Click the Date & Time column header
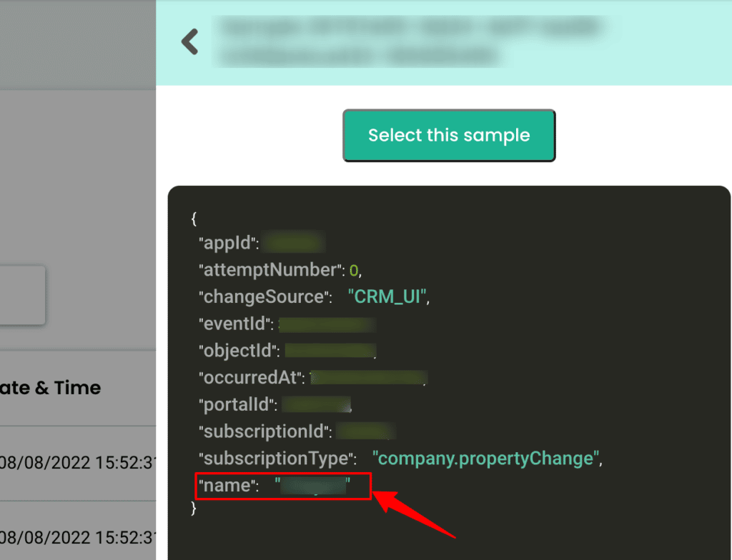 click(50, 388)
